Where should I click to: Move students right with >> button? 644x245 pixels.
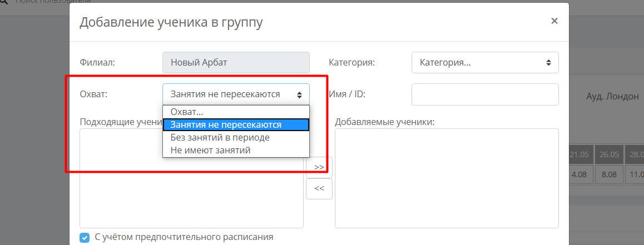pyautogui.click(x=319, y=167)
